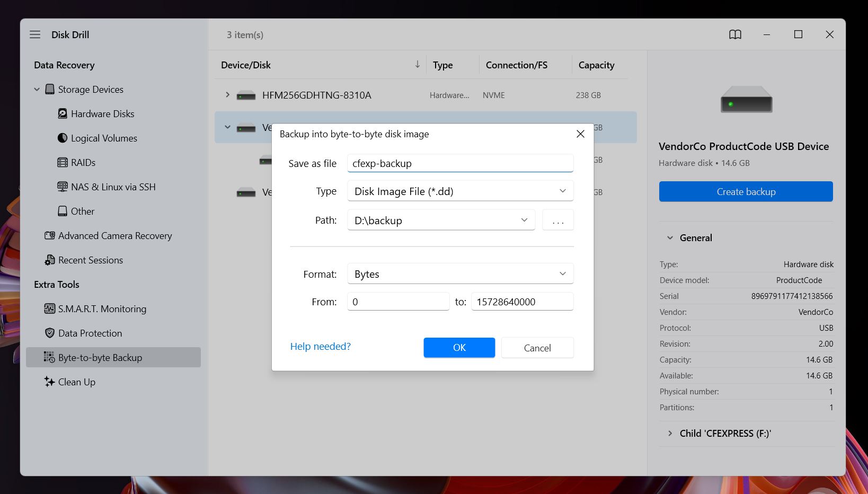Select NAS & Linux via SSH
Viewport: 868px width, 494px height.
(x=113, y=187)
